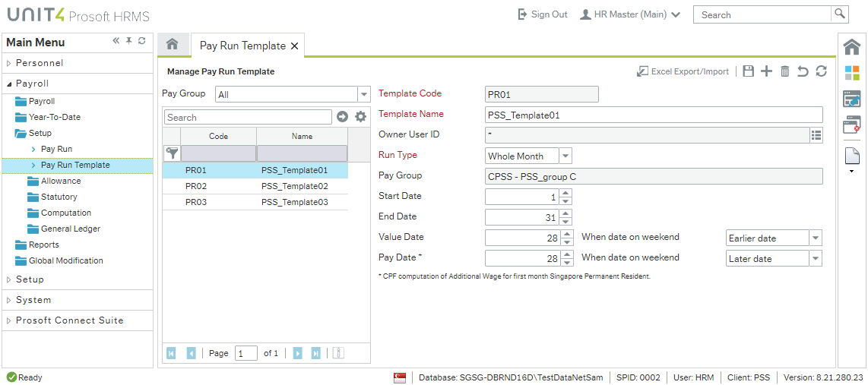Viewport: 868px width, 385px height.
Task: Click the template list Search box
Action: tap(248, 117)
